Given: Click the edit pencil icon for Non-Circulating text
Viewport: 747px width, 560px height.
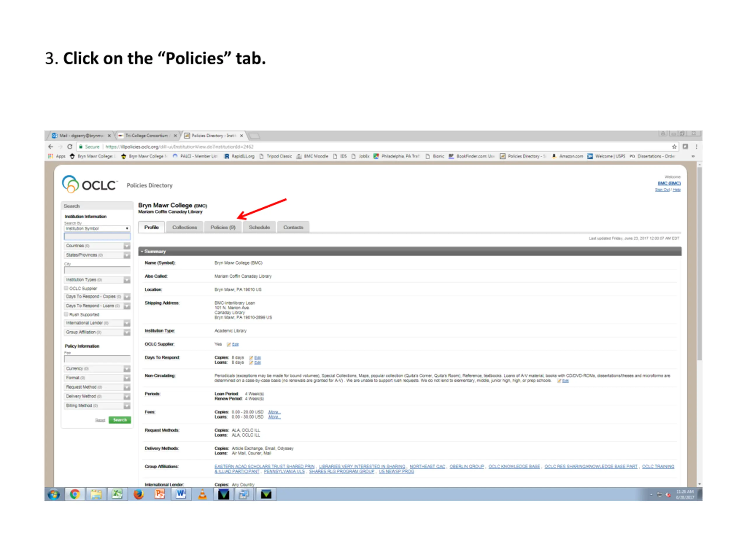Looking at the screenshot, I should [559, 381].
